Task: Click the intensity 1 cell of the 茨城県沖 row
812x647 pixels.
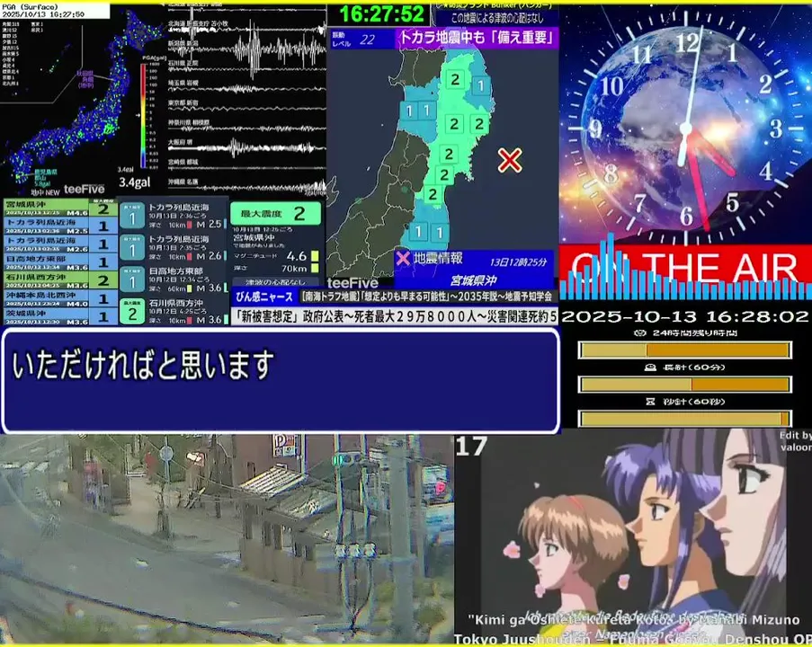Action: tap(103, 317)
